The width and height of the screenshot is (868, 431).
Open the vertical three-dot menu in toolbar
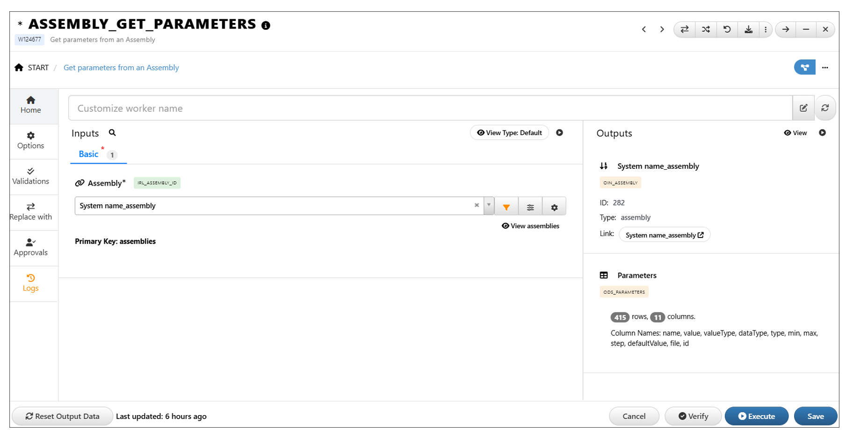pyautogui.click(x=766, y=29)
